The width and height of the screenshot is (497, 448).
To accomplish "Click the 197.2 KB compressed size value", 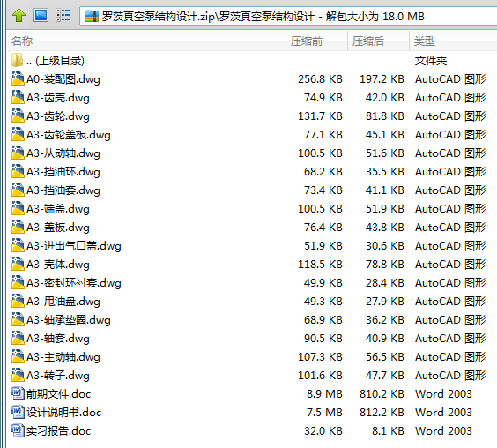I will 382,79.
